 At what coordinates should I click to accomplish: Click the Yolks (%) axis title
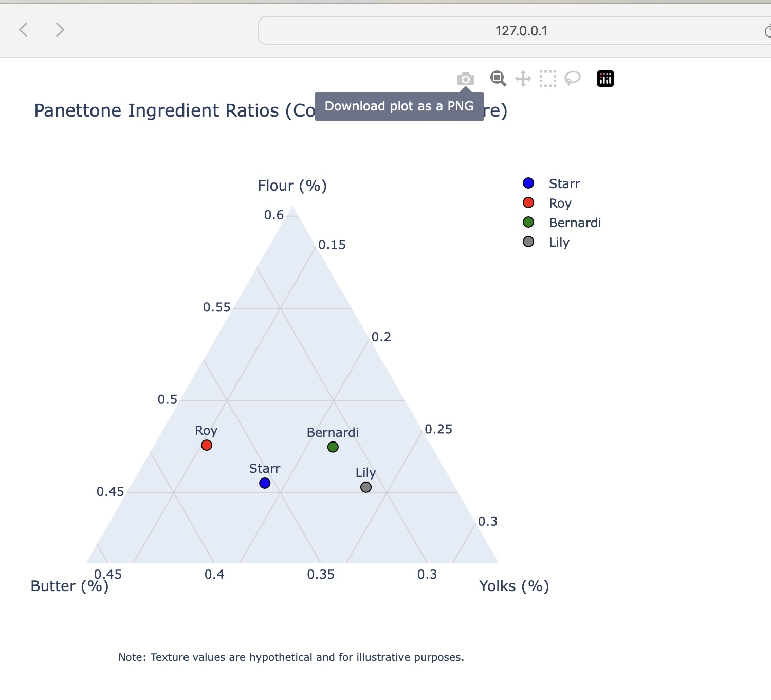pos(513,586)
